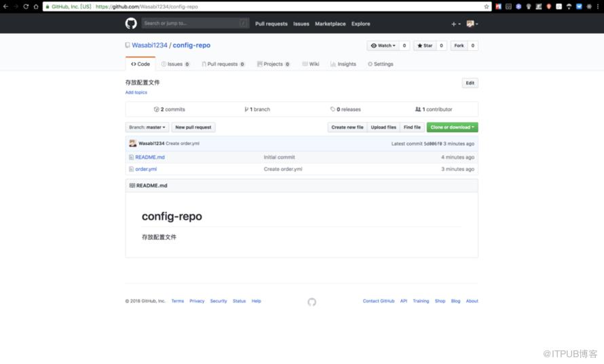Click the repository icon beside Wasabi1234

pos(128,45)
